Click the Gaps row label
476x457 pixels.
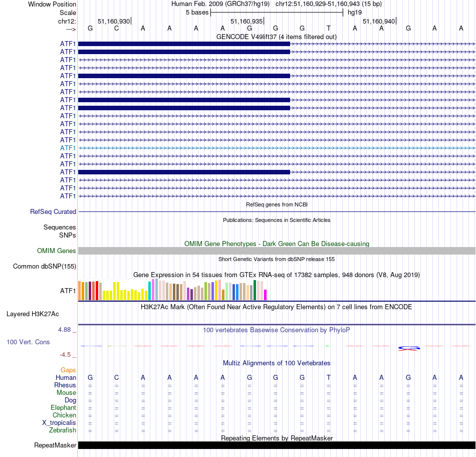pyautogui.click(x=68, y=370)
